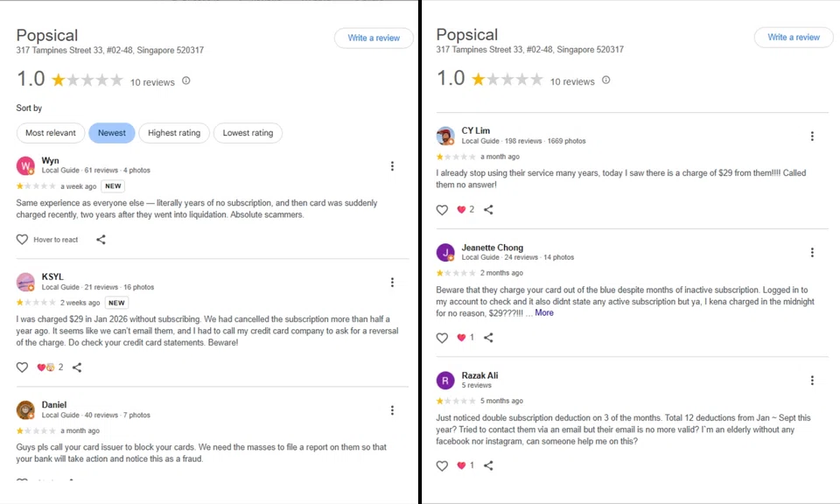Click the share icon on CY Lim's review
The height and width of the screenshot is (504, 840).
point(488,209)
